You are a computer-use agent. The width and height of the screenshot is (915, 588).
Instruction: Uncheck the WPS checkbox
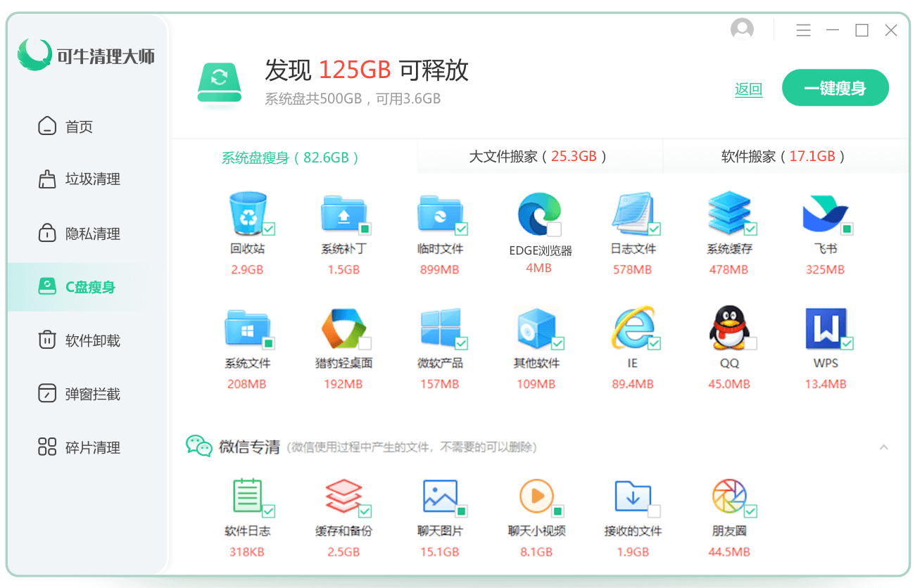point(847,343)
